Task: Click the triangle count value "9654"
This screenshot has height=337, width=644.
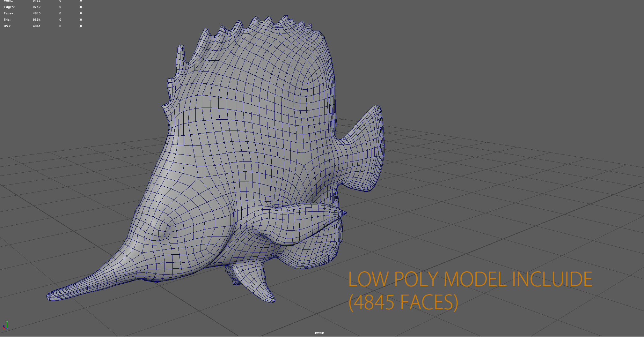Action: click(37, 20)
